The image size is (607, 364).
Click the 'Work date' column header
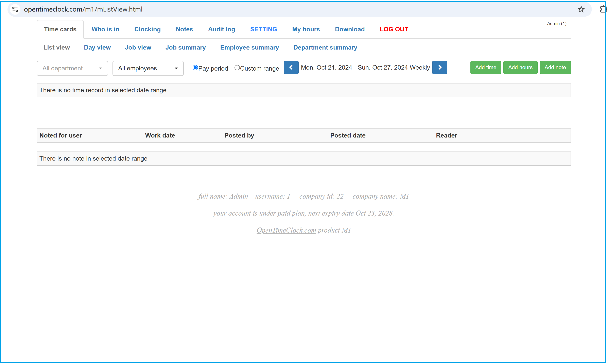coord(160,135)
